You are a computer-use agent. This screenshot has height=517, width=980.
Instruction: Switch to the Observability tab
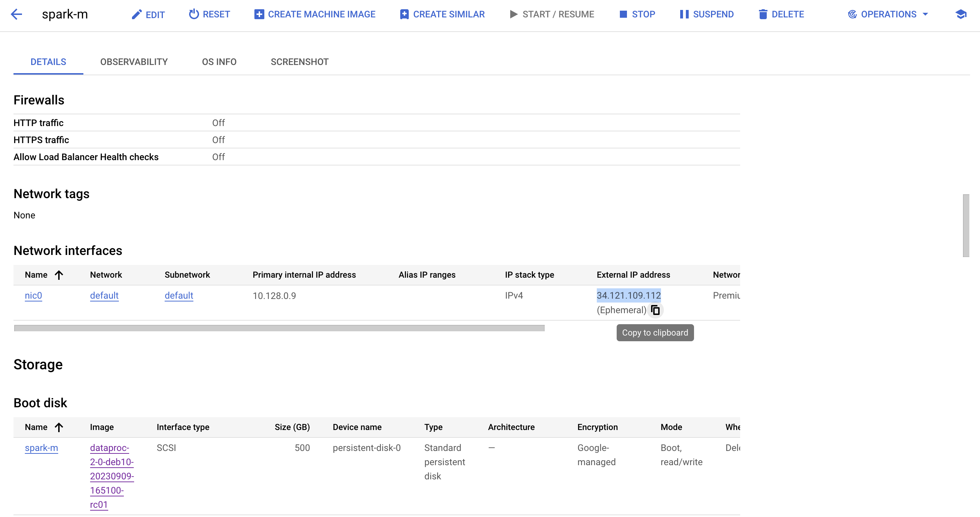134,62
